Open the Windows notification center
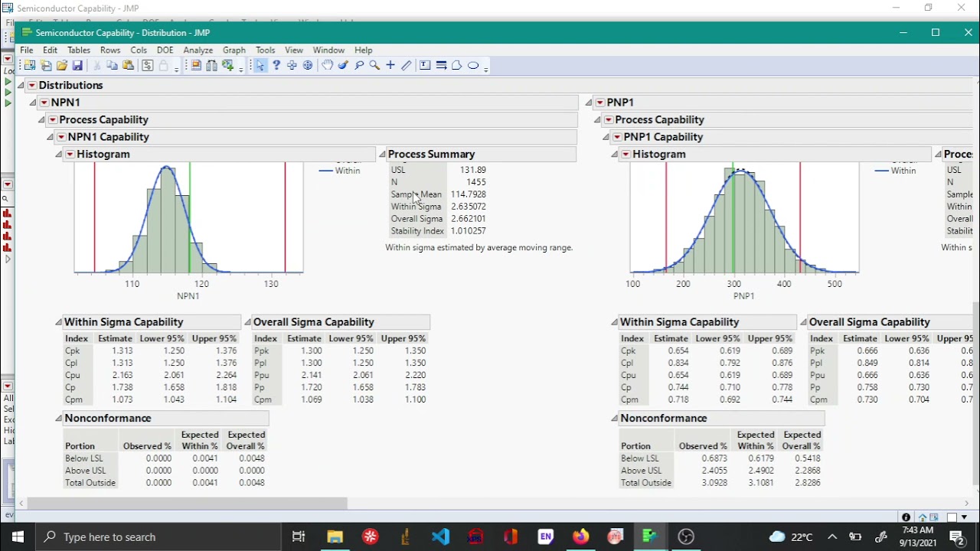 coord(957,537)
